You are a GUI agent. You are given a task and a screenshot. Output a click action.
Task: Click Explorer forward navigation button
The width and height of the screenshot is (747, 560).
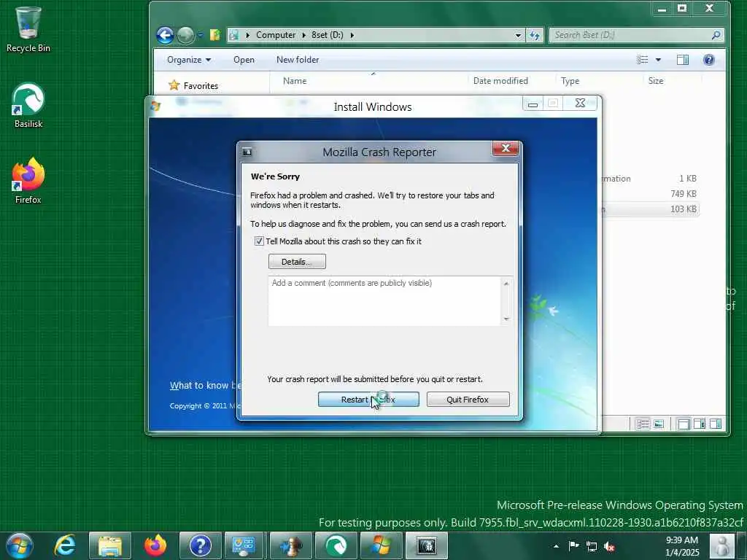coord(185,35)
